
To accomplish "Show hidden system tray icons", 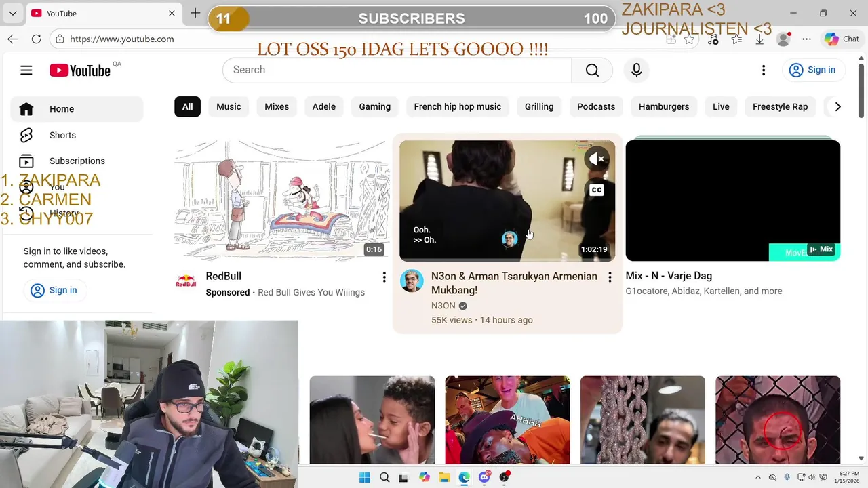I will click(x=758, y=477).
